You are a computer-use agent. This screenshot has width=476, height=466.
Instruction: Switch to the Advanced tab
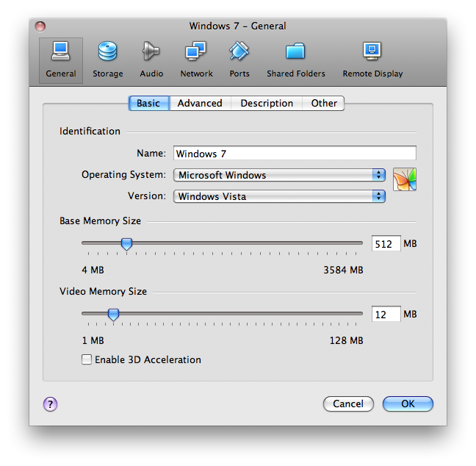coord(200,104)
